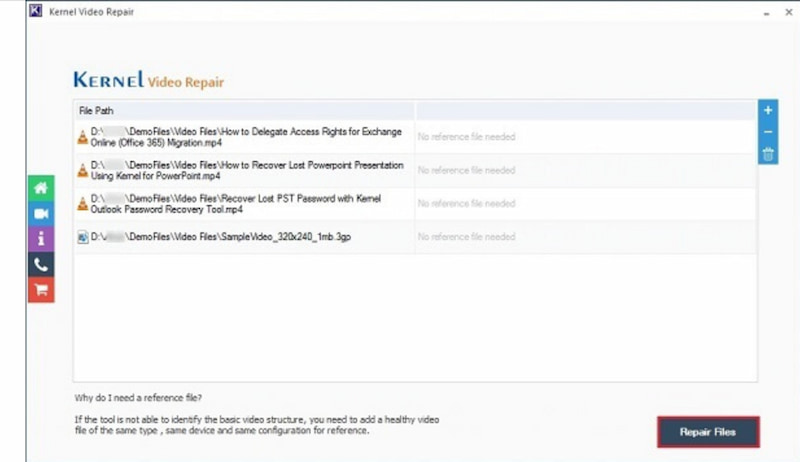This screenshot has height=462, width=800.
Task: Click the Kernel app icon in title bar
Action: 11,9
